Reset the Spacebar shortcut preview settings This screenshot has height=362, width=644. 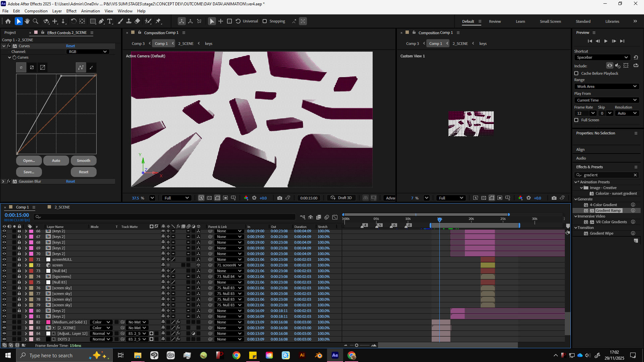click(636, 57)
